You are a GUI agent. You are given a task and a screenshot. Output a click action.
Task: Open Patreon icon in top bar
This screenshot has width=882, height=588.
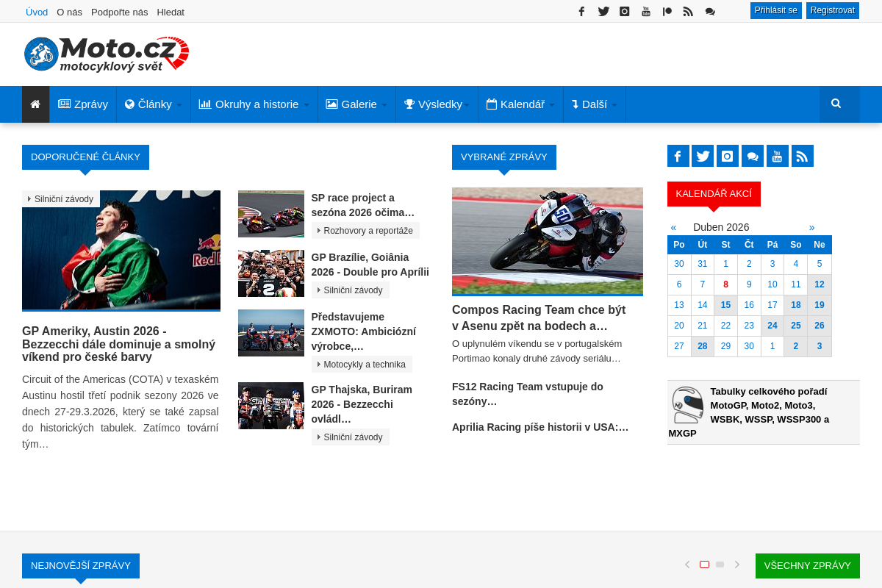[x=667, y=11]
